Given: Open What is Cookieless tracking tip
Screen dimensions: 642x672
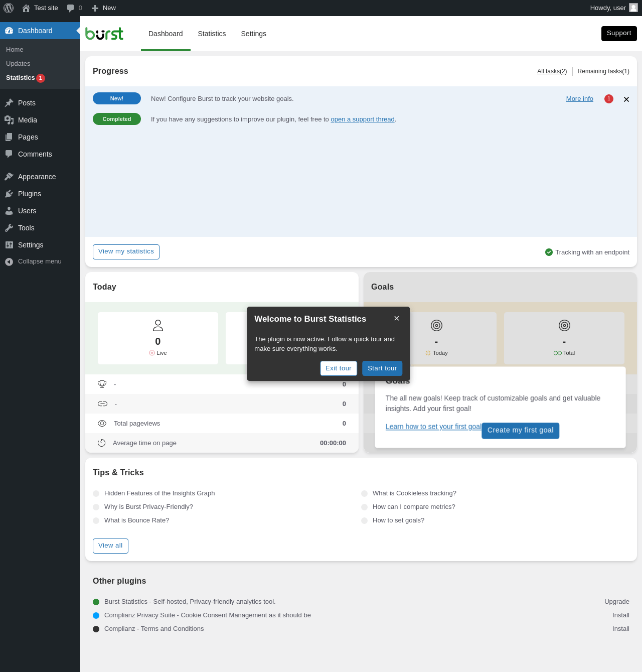Looking at the screenshot, I should (x=414, y=493).
